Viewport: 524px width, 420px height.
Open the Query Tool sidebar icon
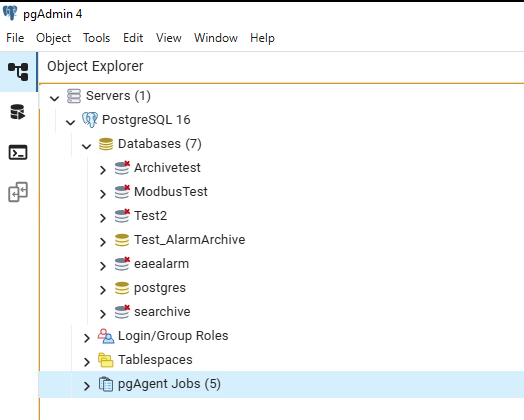coord(17,112)
